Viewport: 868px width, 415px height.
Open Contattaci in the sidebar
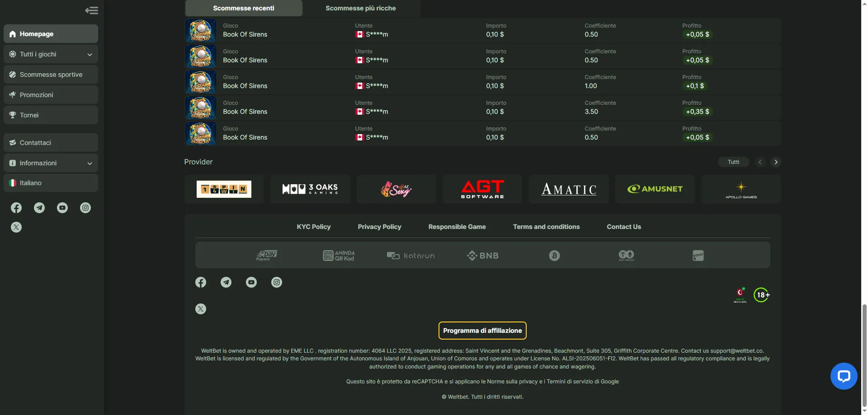click(51, 143)
